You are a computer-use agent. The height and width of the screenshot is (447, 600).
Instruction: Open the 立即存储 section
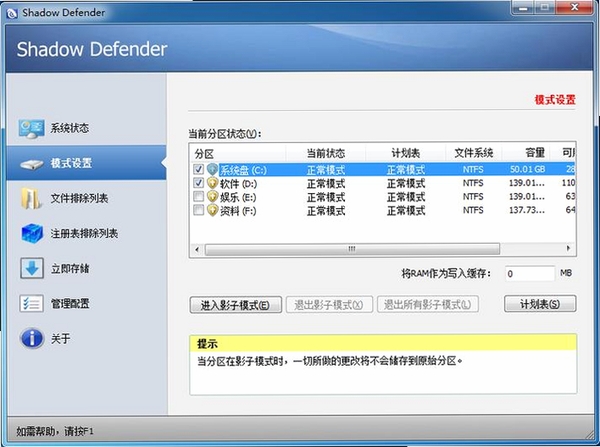(86, 269)
